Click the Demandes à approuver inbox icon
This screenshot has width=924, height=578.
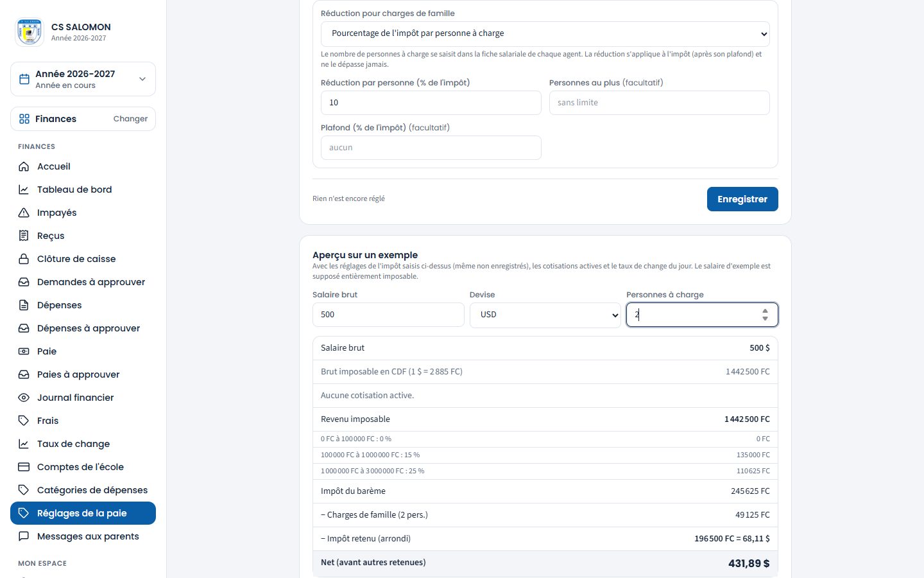[x=24, y=282]
